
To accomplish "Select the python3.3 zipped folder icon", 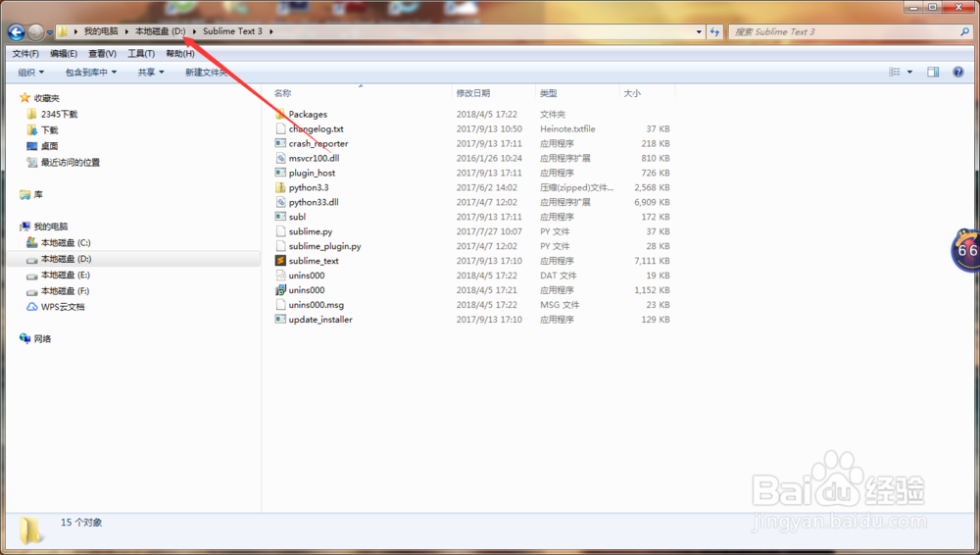I will click(x=280, y=187).
